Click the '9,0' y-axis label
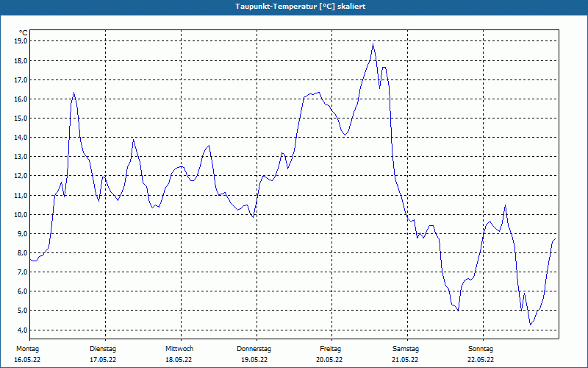 tap(22, 233)
